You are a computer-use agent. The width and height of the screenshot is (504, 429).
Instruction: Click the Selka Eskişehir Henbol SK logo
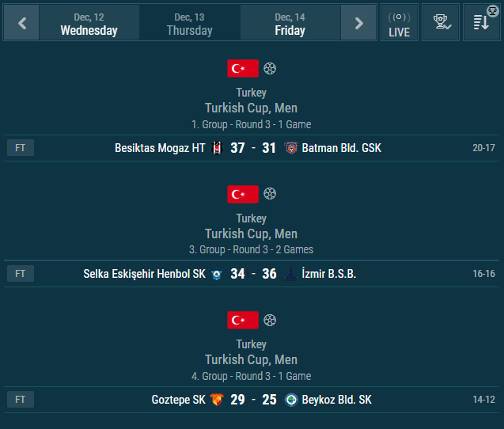tap(218, 274)
